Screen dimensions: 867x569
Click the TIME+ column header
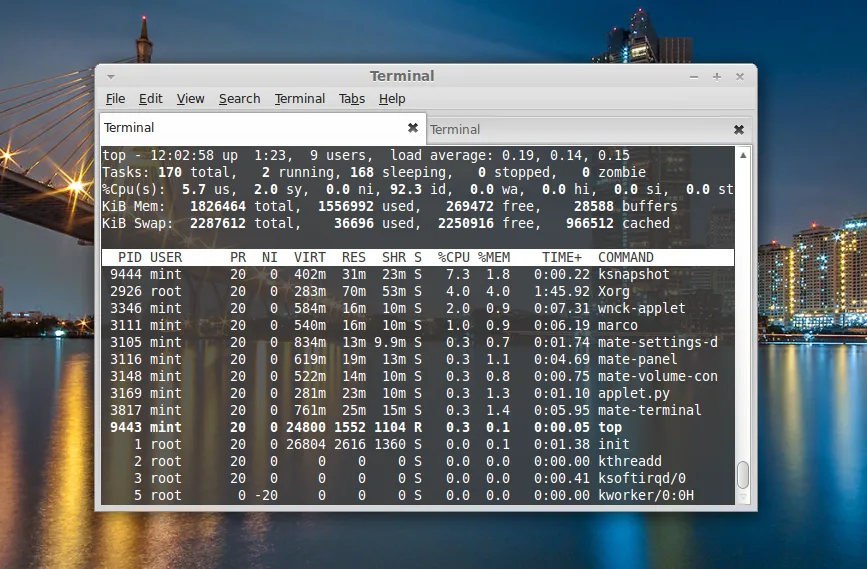(562, 257)
